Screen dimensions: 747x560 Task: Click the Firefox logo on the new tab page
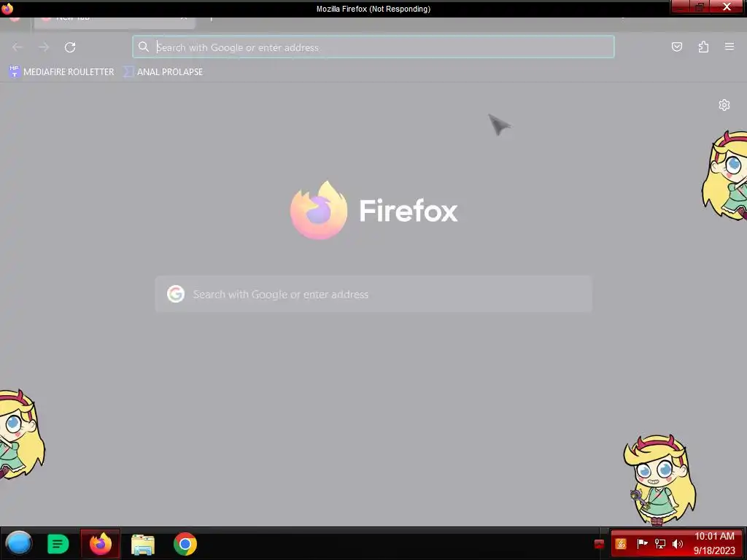pos(319,210)
